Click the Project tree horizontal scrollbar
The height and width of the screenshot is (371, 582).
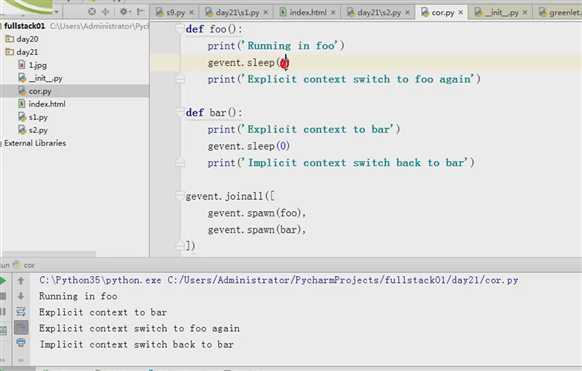(x=49, y=254)
